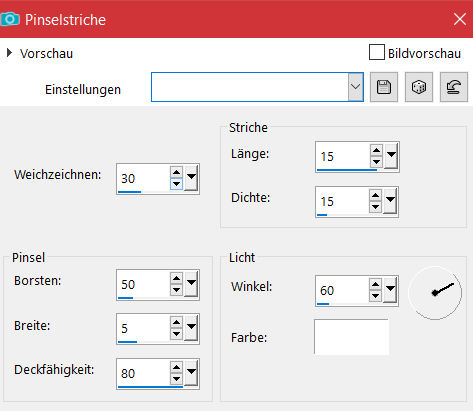Click the reset to default arrow icon
Viewport: 473px width, 411px height.
pyautogui.click(x=454, y=87)
